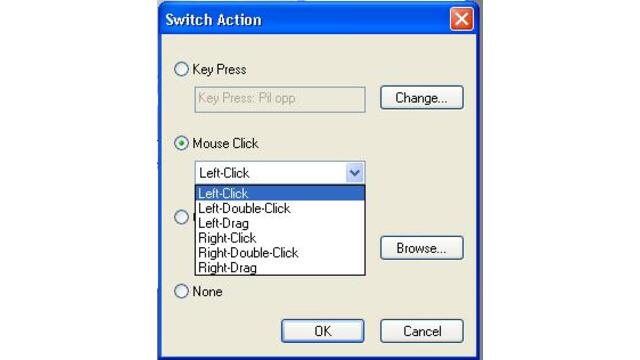Viewport: 640px width, 360px height.
Task: Select the partially hidden radio button
Action: (181, 217)
